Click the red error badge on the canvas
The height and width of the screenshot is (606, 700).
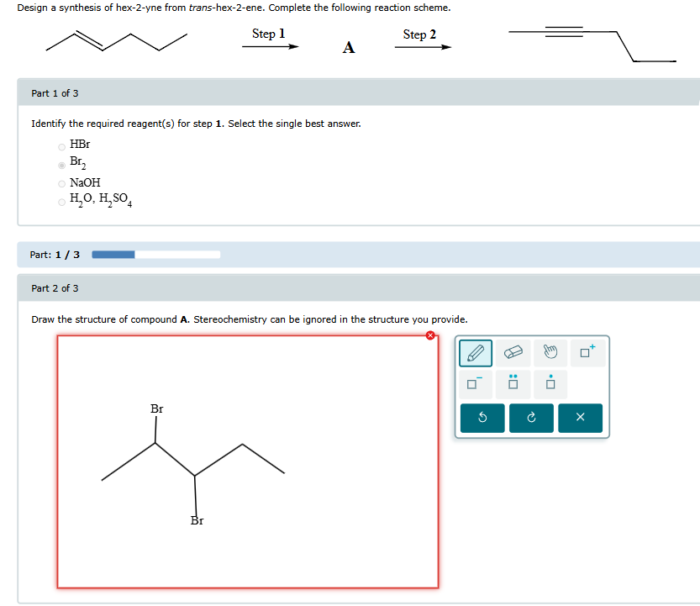[429, 335]
